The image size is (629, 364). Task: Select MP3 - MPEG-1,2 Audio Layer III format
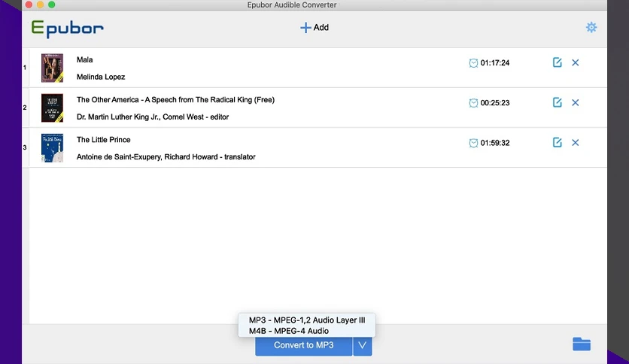click(307, 320)
